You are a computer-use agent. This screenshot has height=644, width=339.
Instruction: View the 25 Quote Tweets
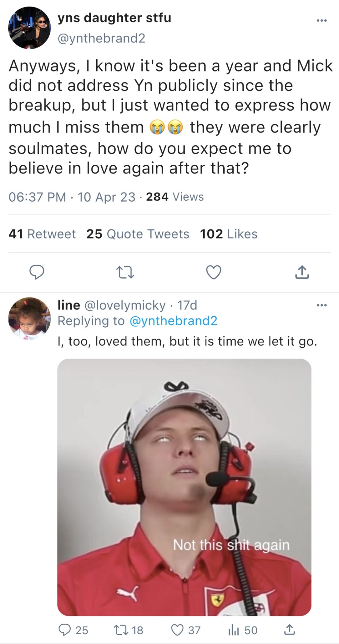(x=138, y=234)
